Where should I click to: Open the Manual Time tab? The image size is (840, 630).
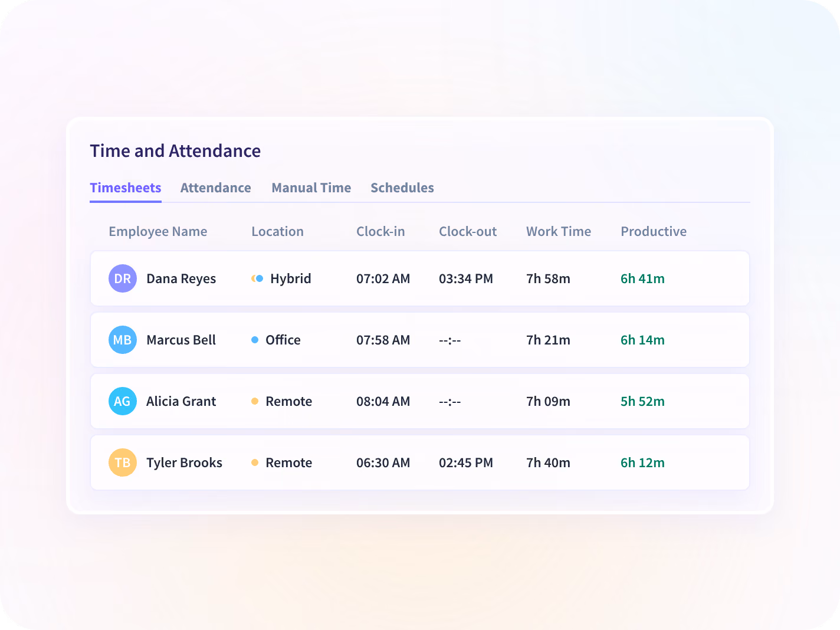click(311, 188)
